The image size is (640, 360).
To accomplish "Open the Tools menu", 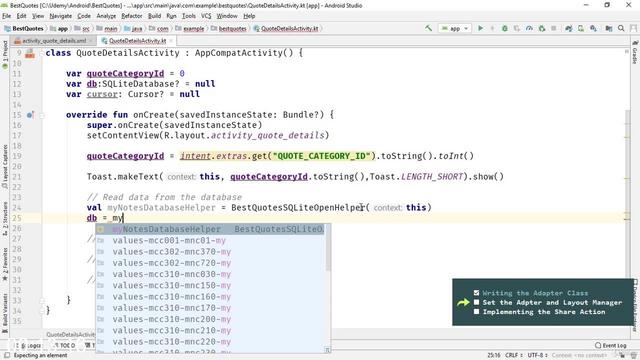I will (189, 16).
